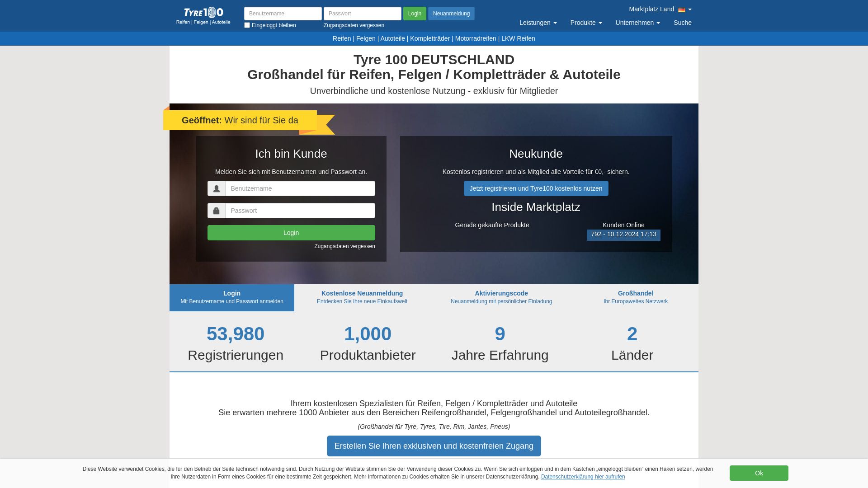This screenshot has height=488, width=868.
Task: Click the user icon beside Benutzername field
Action: coord(217,188)
